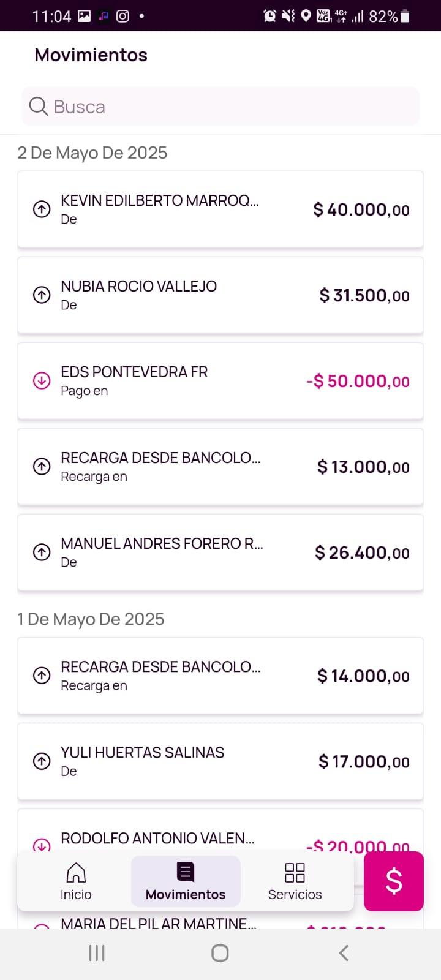This screenshot has height=980, width=441.
Task: Open Servicios tab
Action: (x=295, y=881)
